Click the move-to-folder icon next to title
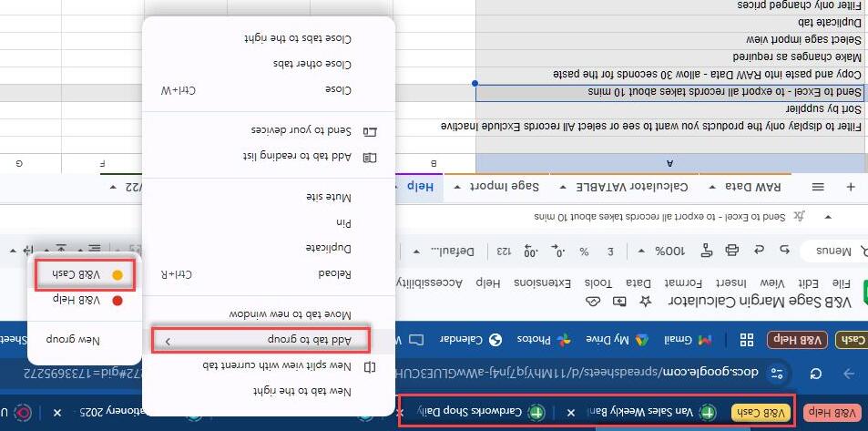868x431 pixels. point(618,301)
